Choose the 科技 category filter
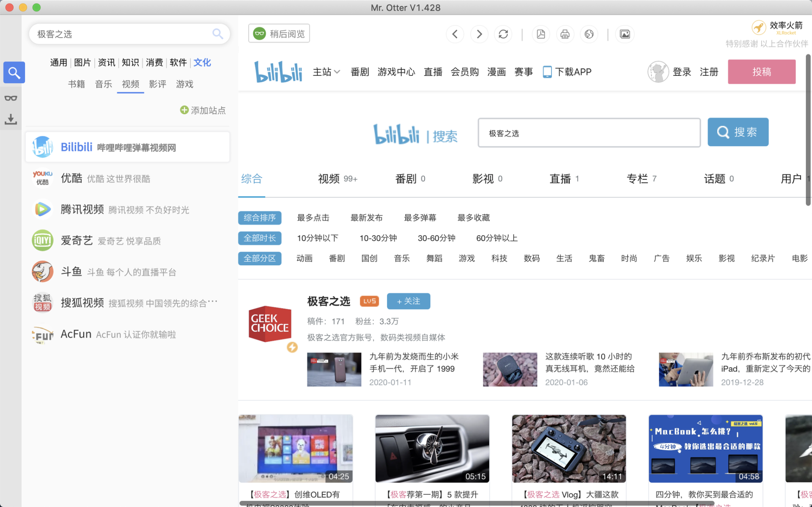 [499, 258]
